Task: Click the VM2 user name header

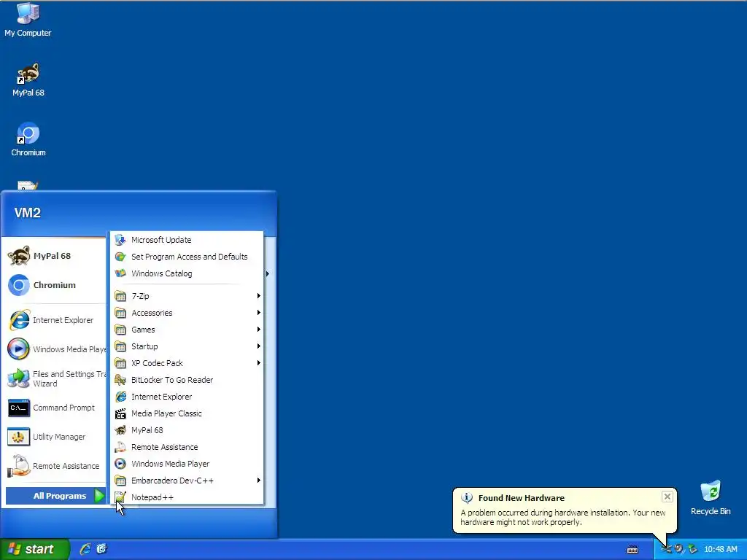Action: (x=27, y=213)
